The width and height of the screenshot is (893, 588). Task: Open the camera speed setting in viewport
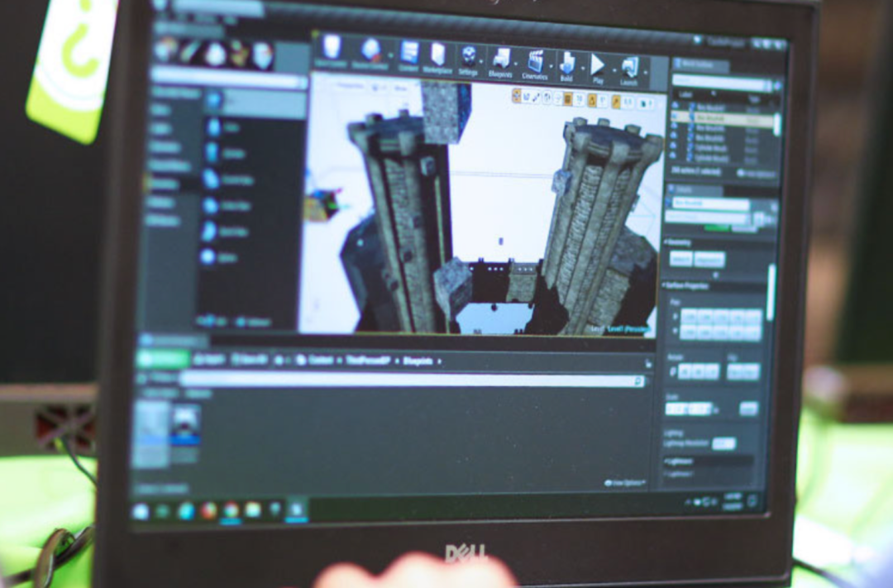[x=647, y=103]
